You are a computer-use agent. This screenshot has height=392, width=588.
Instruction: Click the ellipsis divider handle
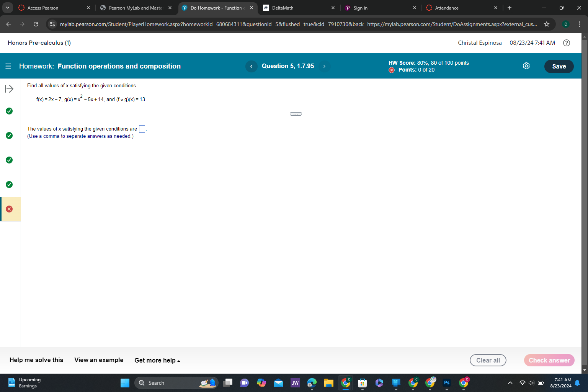[x=296, y=114]
